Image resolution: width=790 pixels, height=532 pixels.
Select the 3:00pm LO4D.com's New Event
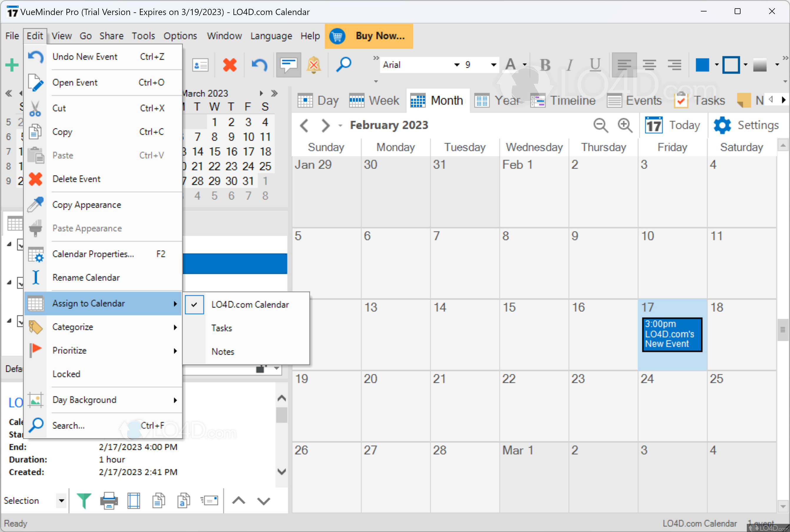point(672,334)
